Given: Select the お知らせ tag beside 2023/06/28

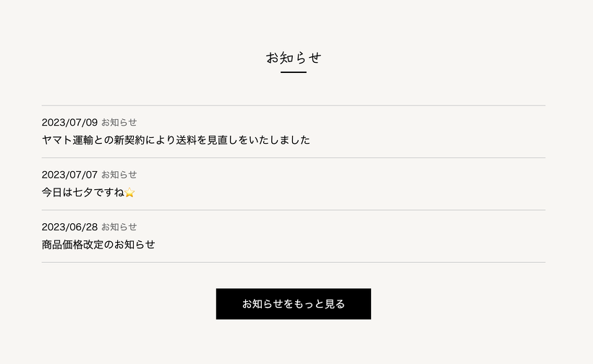Looking at the screenshot, I should point(119,226).
